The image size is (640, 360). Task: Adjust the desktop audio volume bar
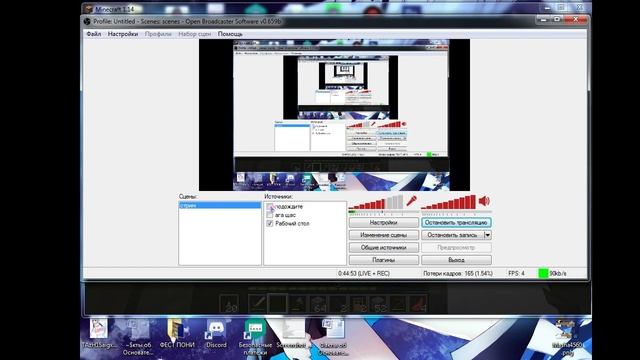tap(448, 202)
